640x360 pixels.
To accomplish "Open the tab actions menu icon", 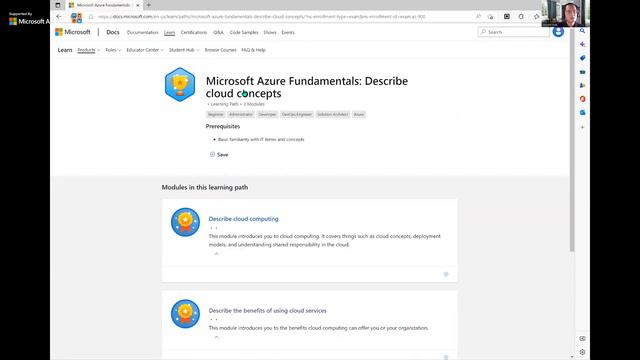I will [x=58, y=5].
